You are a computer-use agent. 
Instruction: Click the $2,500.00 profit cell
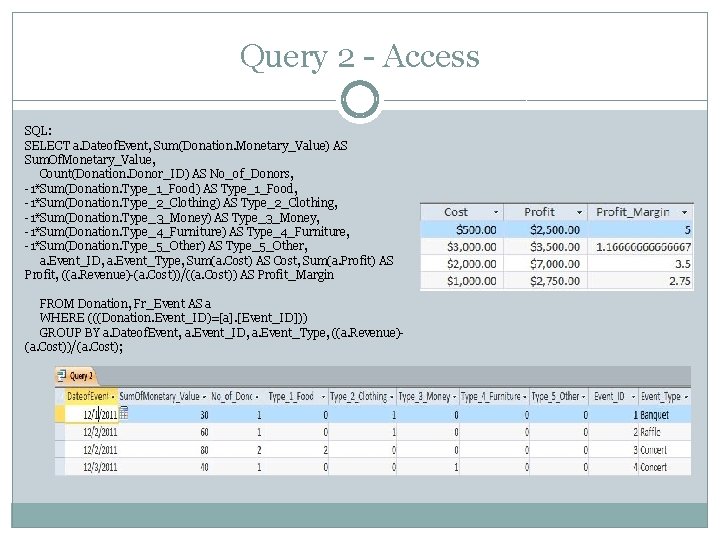[x=546, y=230]
